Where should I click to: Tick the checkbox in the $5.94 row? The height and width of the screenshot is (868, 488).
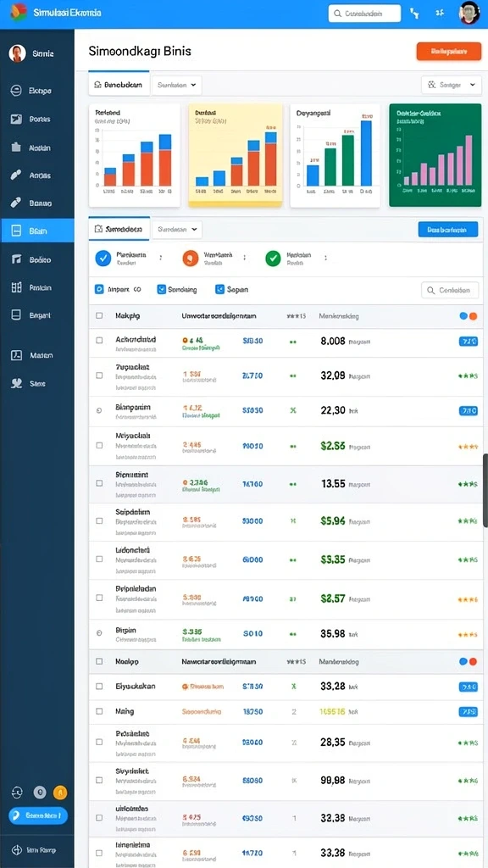point(99,521)
